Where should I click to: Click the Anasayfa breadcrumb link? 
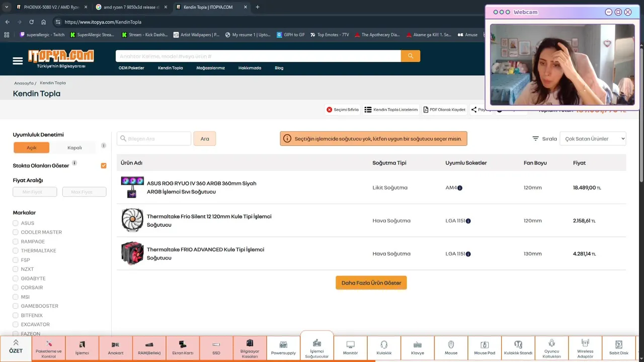tap(24, 83)
